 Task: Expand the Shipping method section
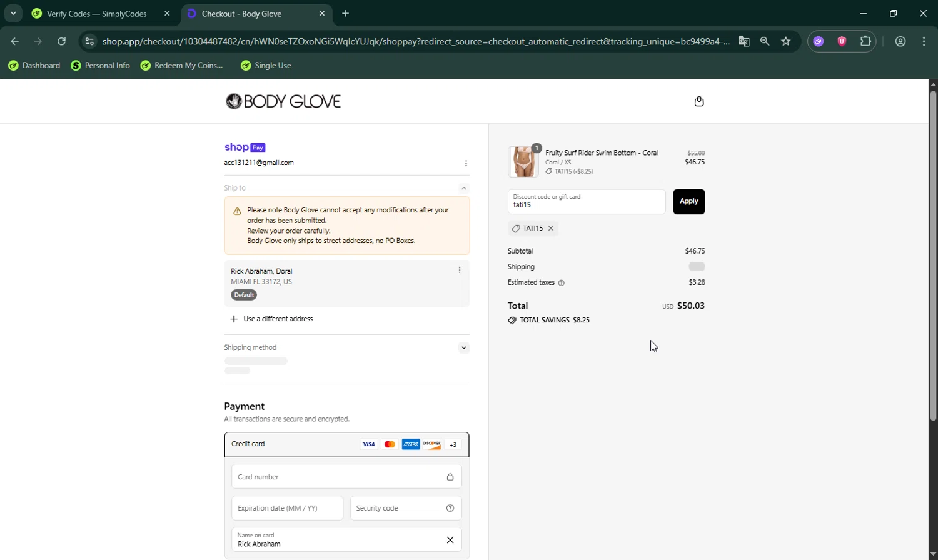point(463,348)
